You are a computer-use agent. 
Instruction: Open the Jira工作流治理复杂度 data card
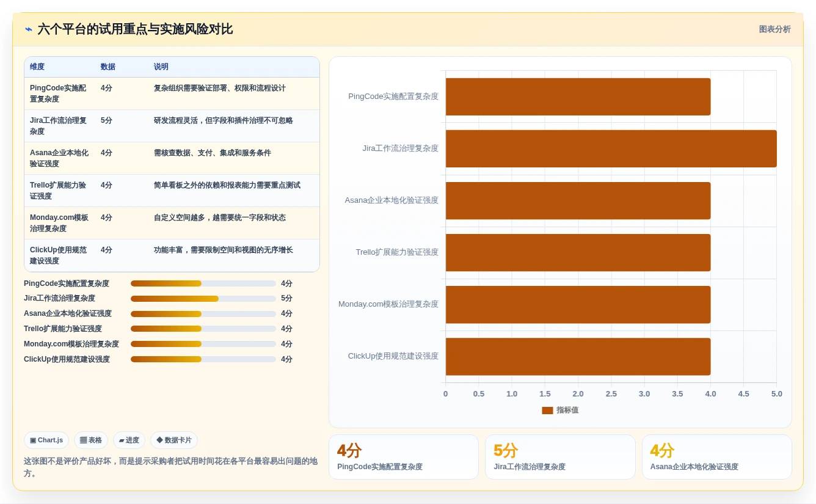coord(560,457)
